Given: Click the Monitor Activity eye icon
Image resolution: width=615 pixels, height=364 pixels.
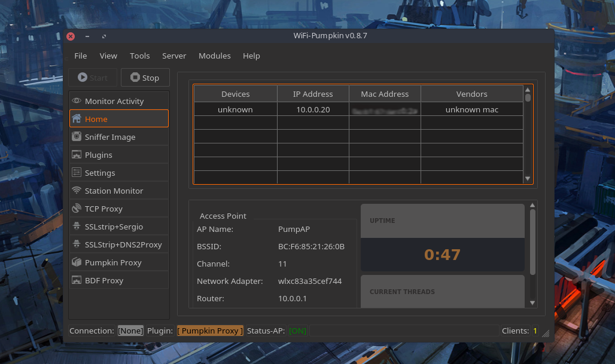Looking at the screenshot, I should 77,100.
